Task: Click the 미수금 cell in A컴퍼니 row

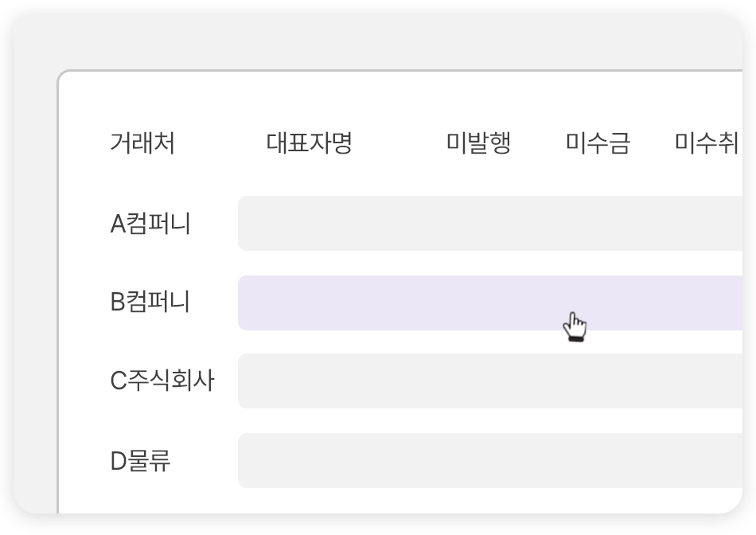Action: click(x=598, y=224)
